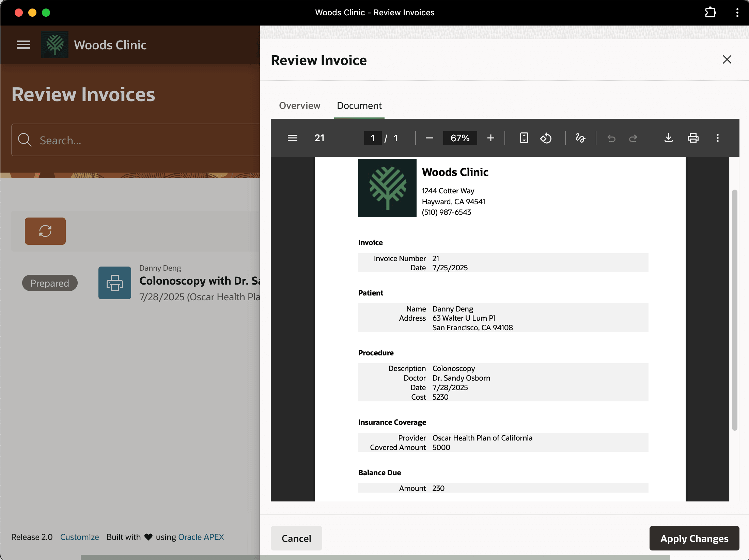Print the invoice PDF from the toolbar
The height and width of the screenshot is (560, 749).
[693, 138]
